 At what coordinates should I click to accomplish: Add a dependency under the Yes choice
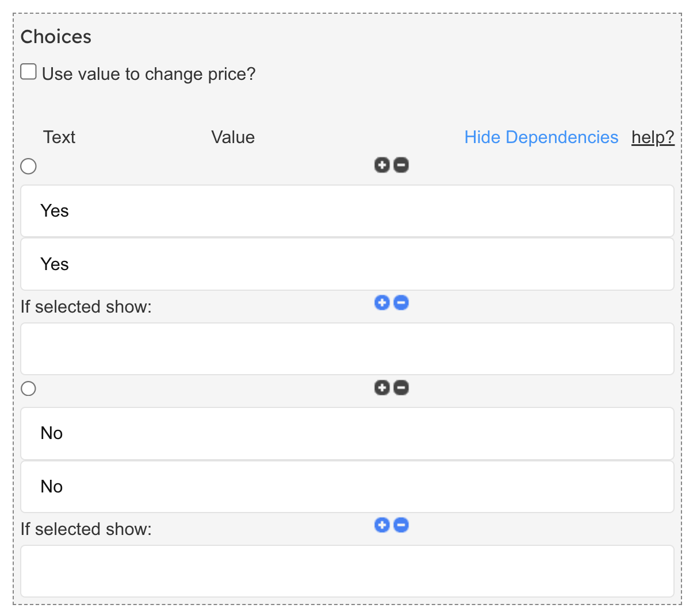tap(382, 303)
